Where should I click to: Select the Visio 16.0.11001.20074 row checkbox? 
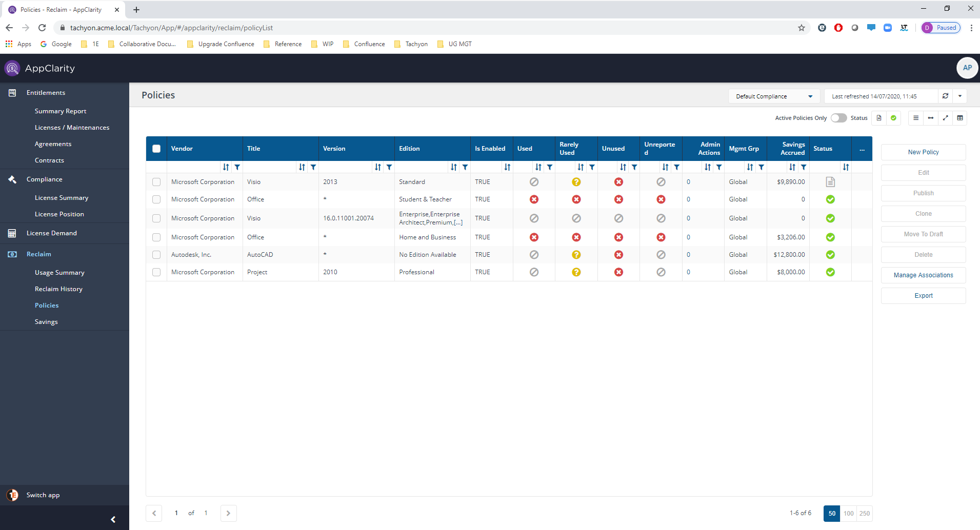(156, 218)
